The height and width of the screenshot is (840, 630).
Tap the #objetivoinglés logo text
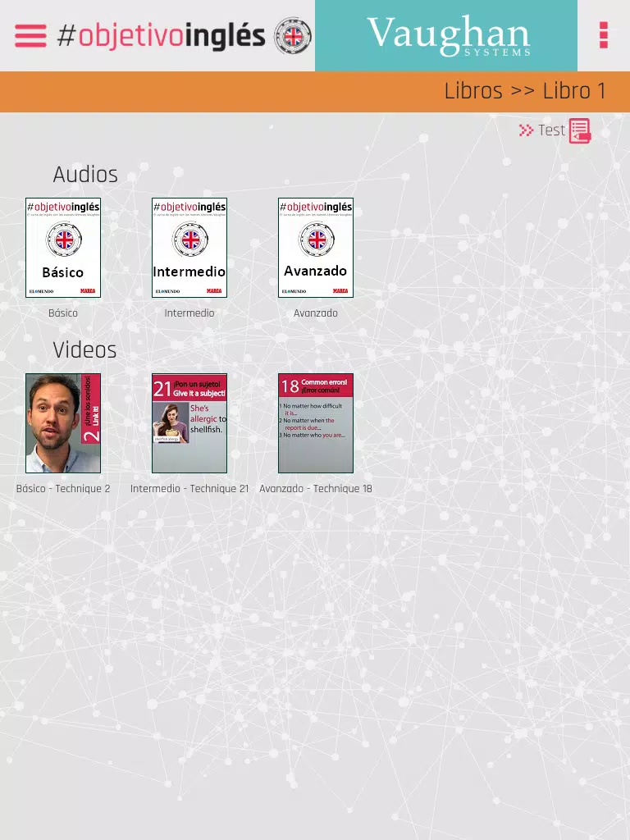pos(162,36)
